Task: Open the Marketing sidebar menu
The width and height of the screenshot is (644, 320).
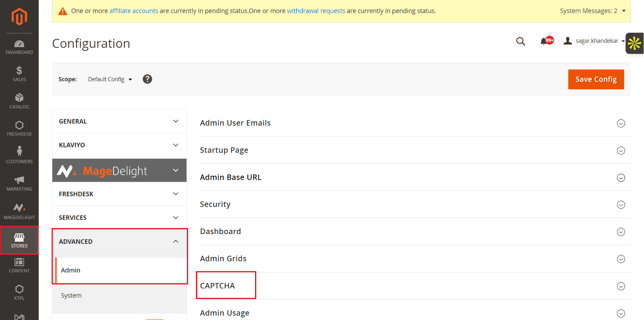Action: pyautogui.click(x=19, y=183)
